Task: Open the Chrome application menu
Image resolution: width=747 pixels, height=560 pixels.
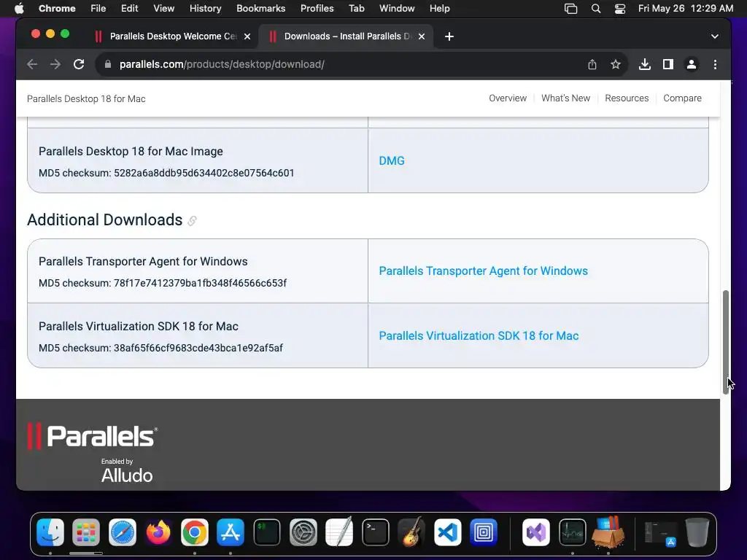Action: (57, 8)
